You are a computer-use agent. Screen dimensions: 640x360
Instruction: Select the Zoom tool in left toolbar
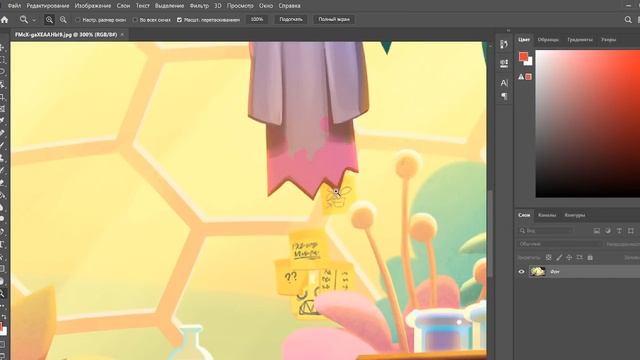click(x=2, y=293)
